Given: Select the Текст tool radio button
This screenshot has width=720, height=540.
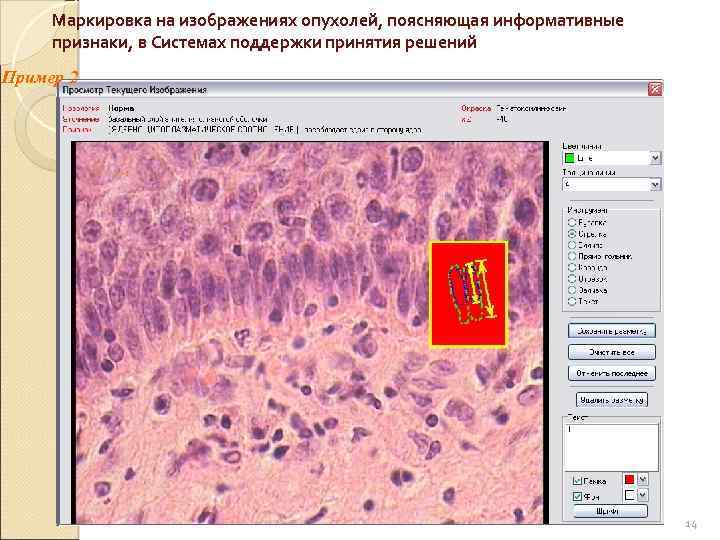Looking at the screenshot, I should tap(572, 301).
